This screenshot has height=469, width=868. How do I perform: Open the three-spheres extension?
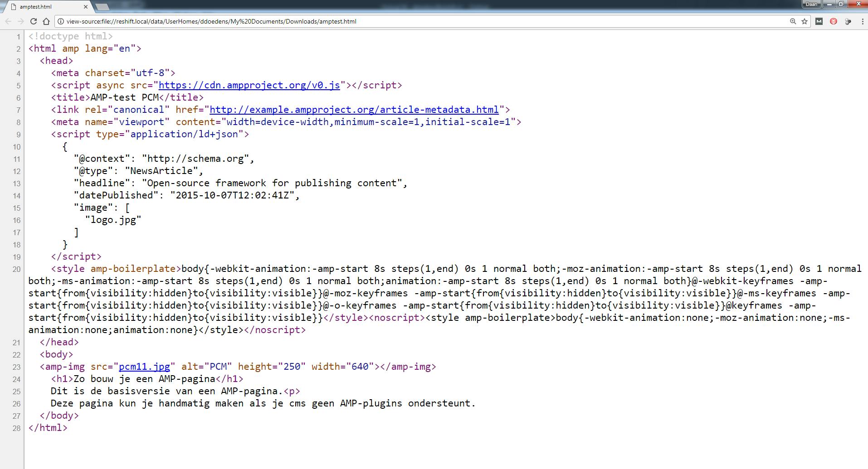point(848,21)
